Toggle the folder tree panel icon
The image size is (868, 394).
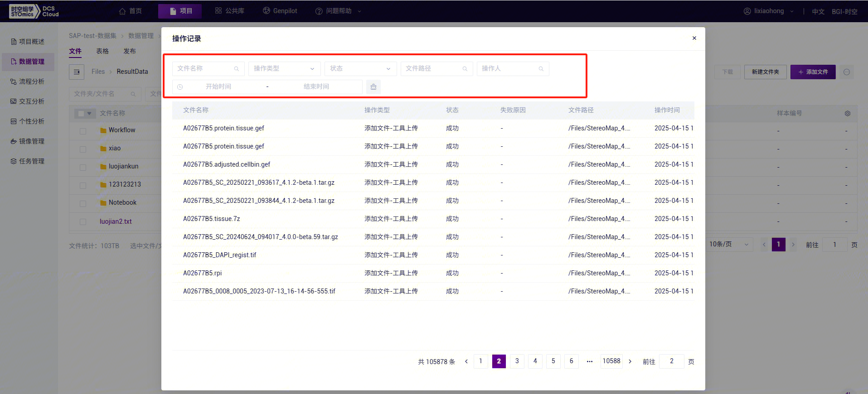(x=77, y=72)
